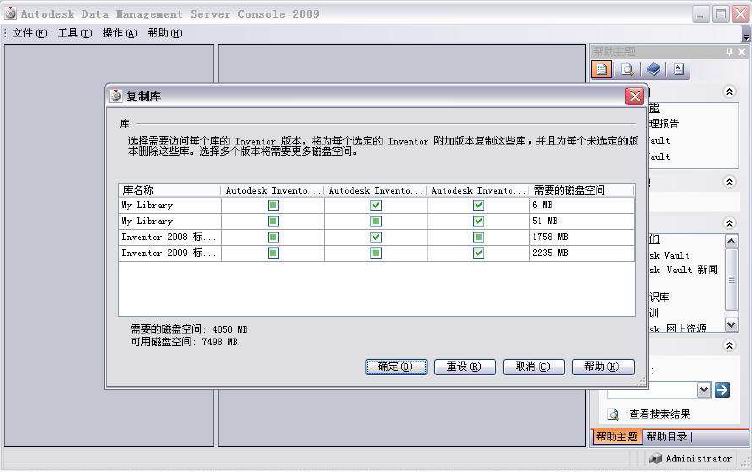
Task: Uncheck third Inventor column checkbox in 6 MB row
Action: 478,205
